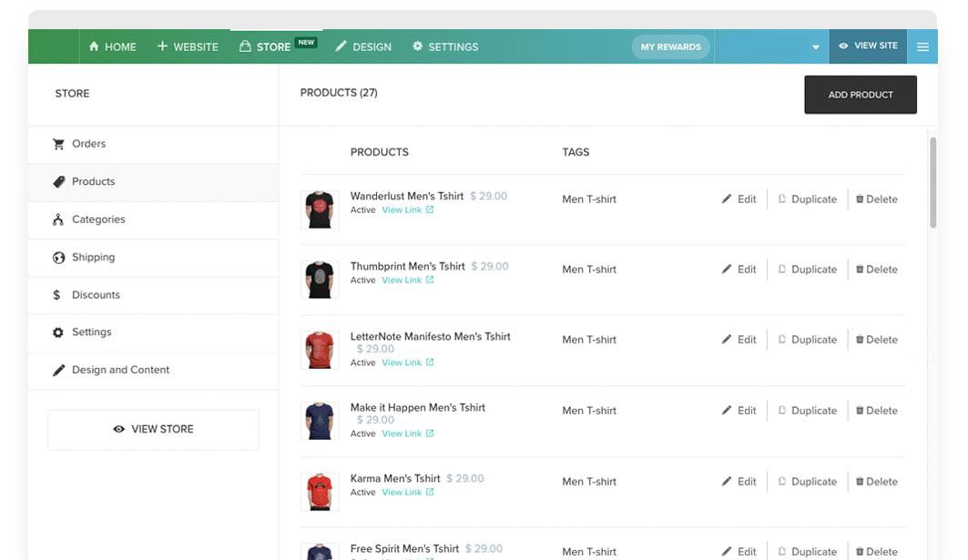Click the LetterNote Manifesto Tshirt thumbnail
Viewport: 968px width, 560px height.
[320, 350]
